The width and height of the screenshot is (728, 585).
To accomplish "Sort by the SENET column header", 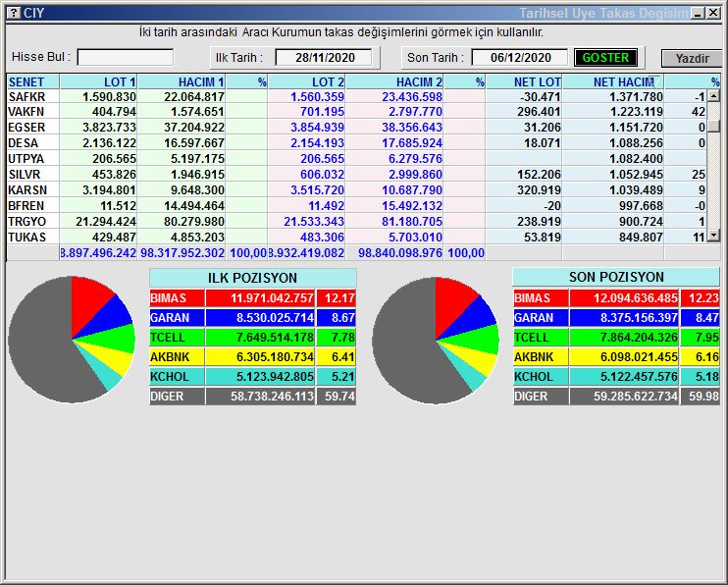I will coord(33,81).
